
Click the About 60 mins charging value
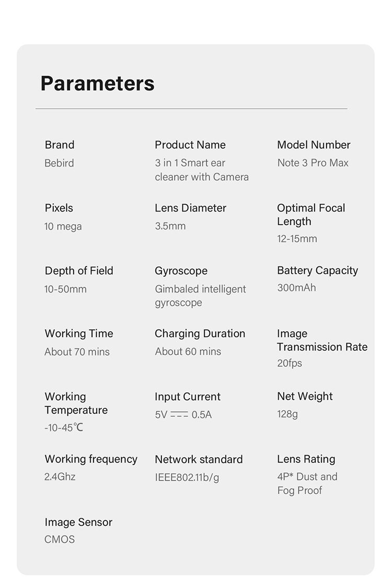(188, 351)
